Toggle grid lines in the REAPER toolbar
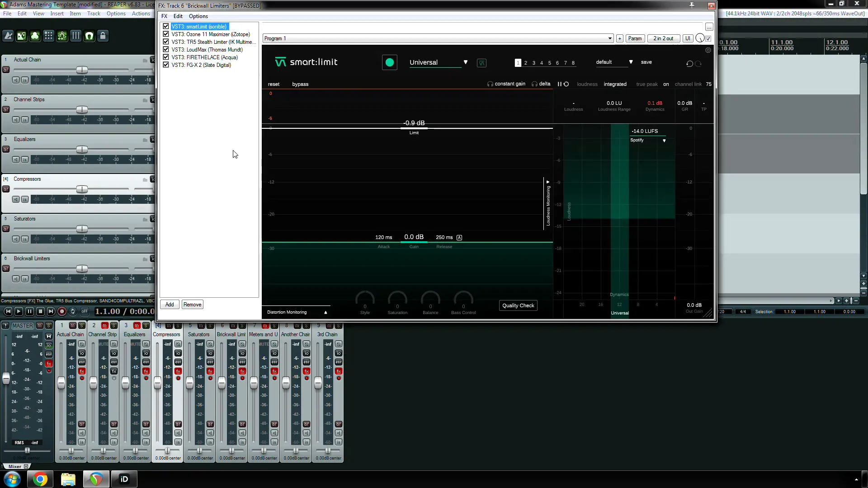Image resolution: width=868 pixels, height=488 pixels. click(x=76, y=36)
